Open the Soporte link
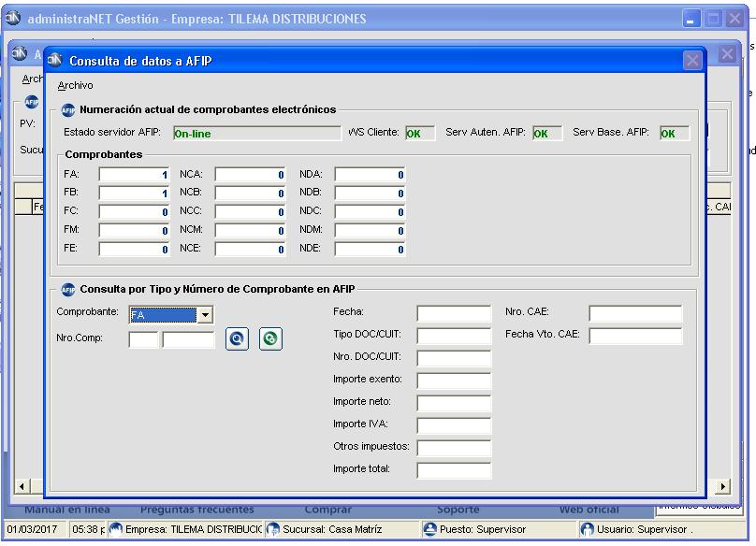This screenshot has width=756, height=546. click(458, 510)
